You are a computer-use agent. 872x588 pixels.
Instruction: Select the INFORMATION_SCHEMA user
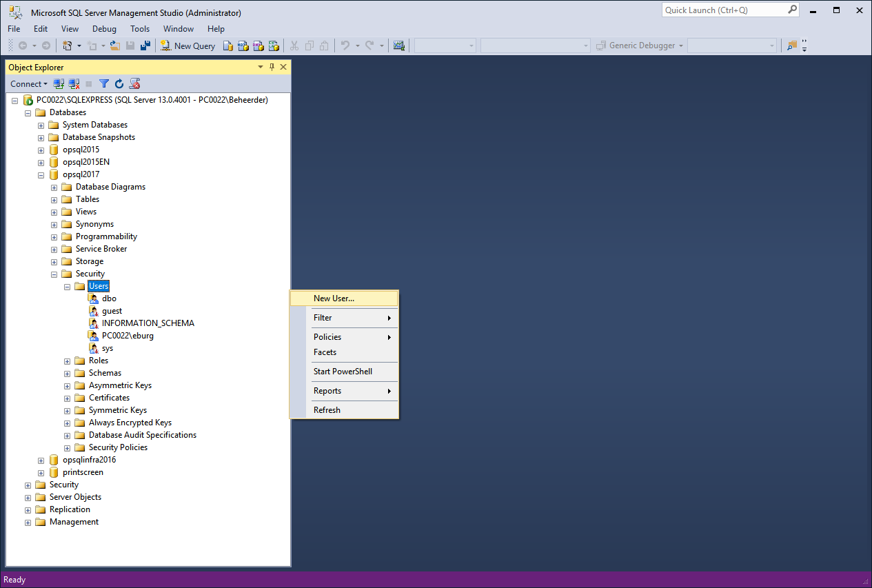coord(148,323)
